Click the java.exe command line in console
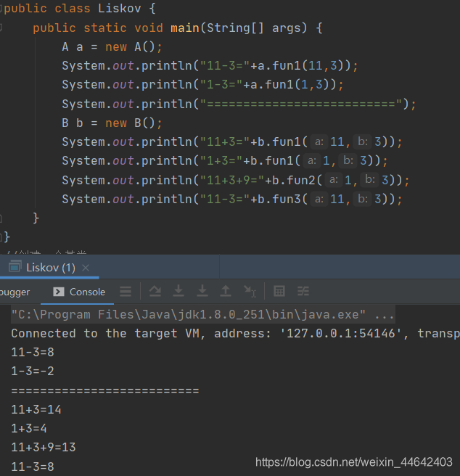This screenshot has width=460, height=476. pos(203,315)
